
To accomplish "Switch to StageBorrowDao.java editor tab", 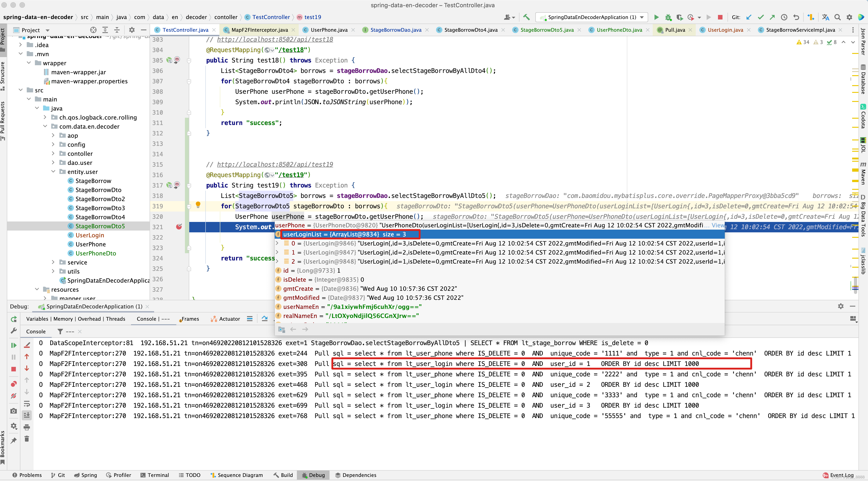I will pyautogui.click(x=396, y=30).
